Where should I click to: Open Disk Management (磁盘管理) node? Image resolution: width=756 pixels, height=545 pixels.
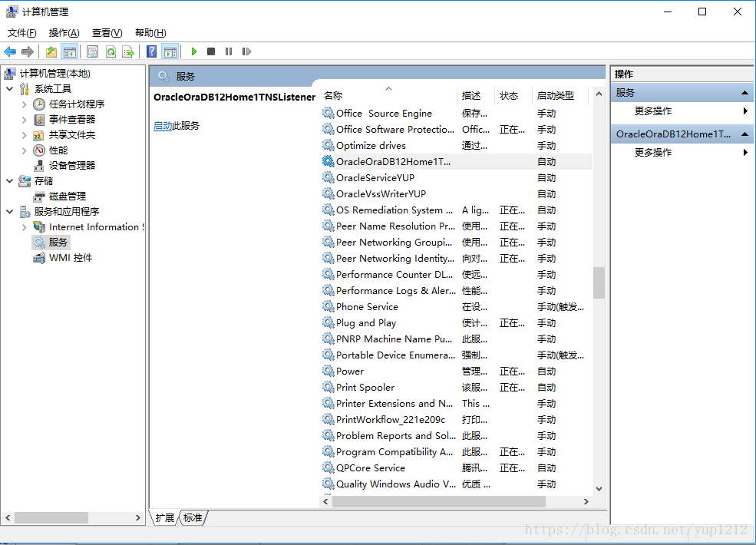coord(67,197)
